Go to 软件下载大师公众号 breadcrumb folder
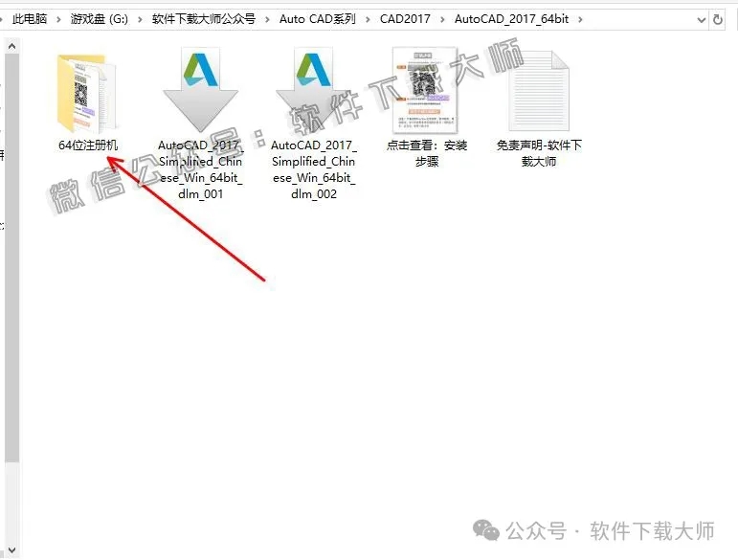 coord(203,19)
